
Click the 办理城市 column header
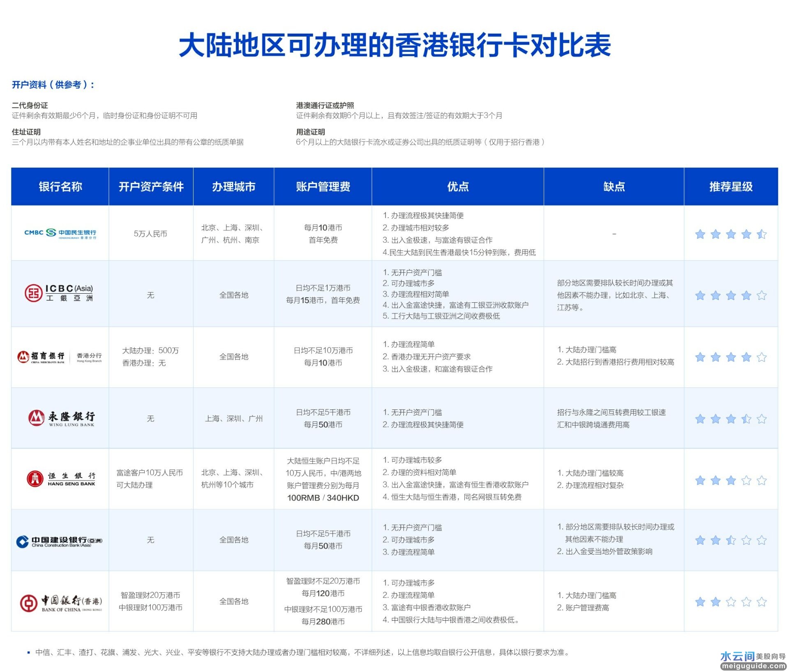click(x=233, y=186)
